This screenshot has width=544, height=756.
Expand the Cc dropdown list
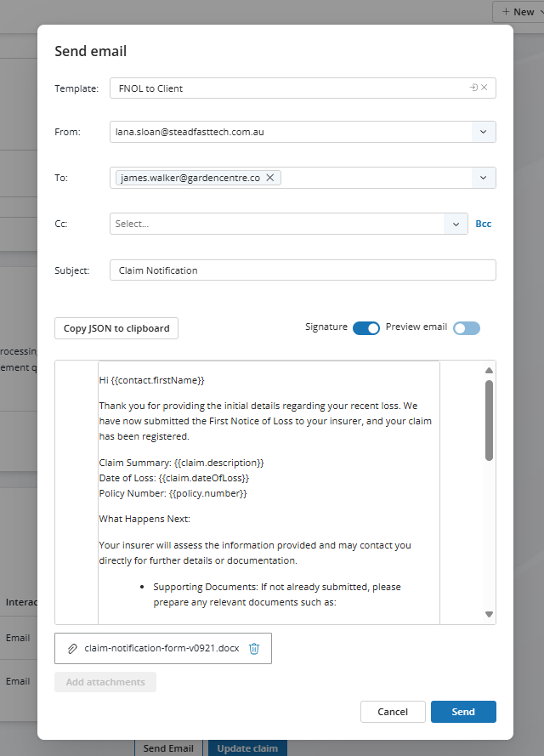[456, 224]
